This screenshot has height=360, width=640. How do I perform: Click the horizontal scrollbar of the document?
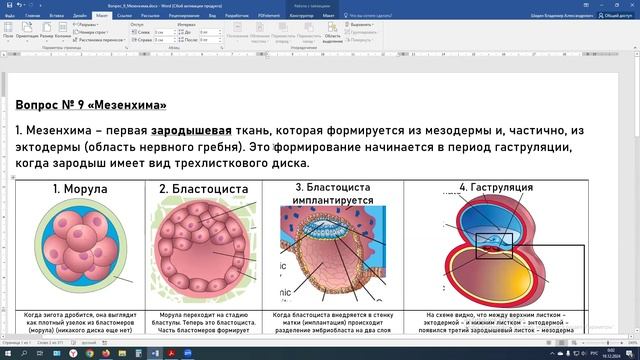click(316, 337)
